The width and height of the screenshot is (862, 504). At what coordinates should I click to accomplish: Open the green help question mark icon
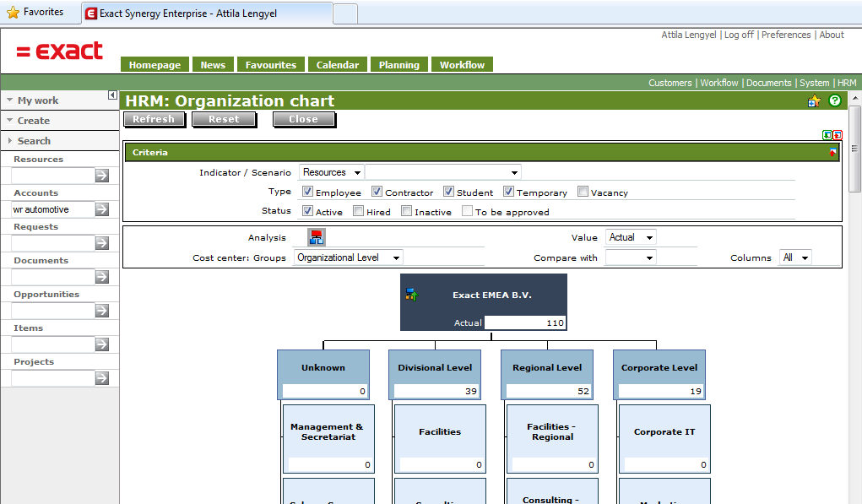tap(834, 100)
